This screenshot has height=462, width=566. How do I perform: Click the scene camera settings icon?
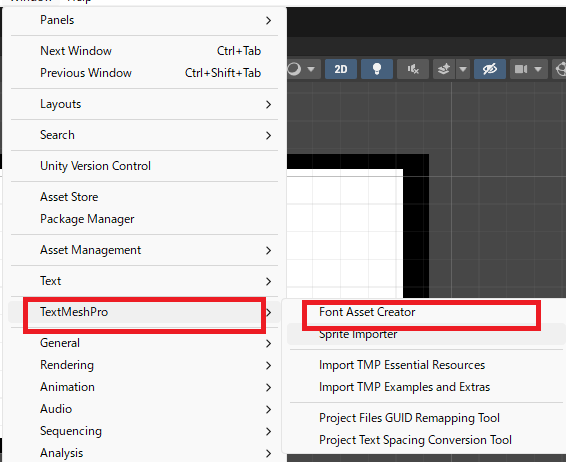521,69
